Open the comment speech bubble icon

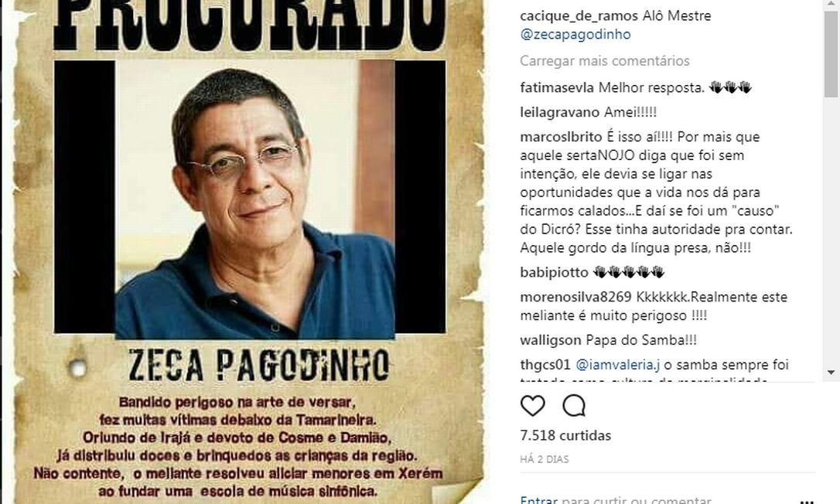point(574,406)
